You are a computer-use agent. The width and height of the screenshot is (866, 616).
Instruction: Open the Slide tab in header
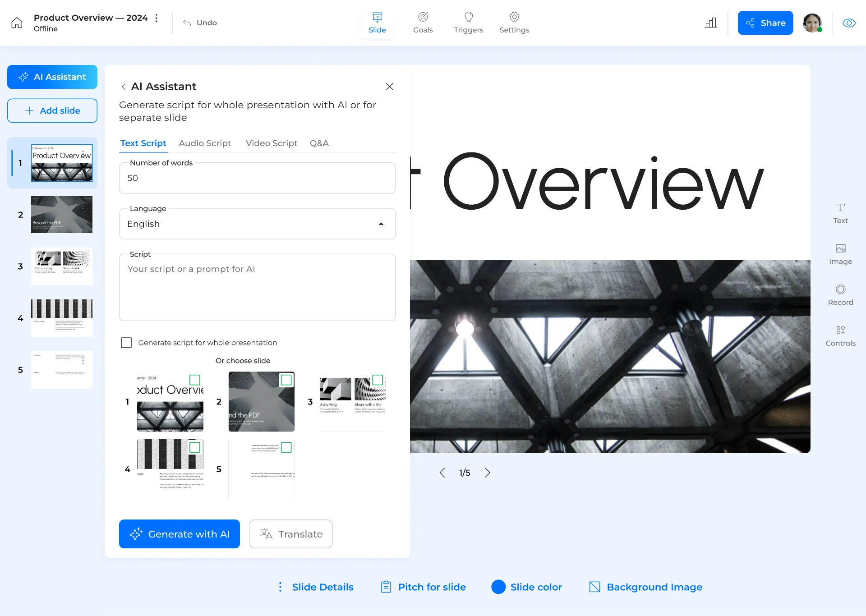click(x=377, y=23)
